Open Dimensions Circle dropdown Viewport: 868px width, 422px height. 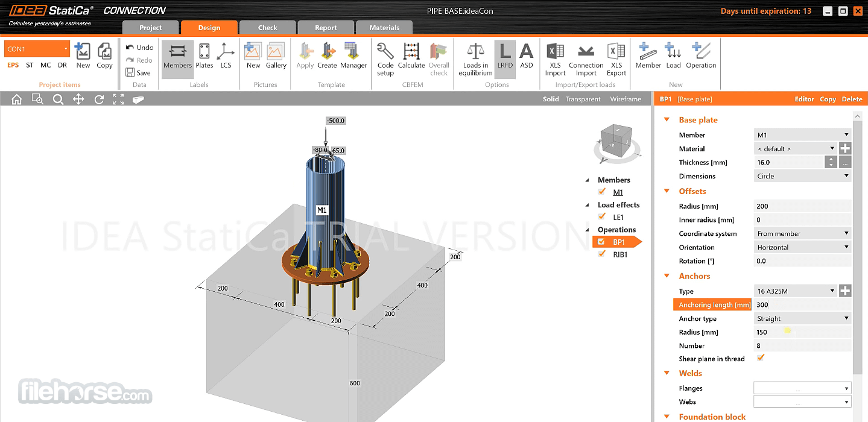coord(802,176)
